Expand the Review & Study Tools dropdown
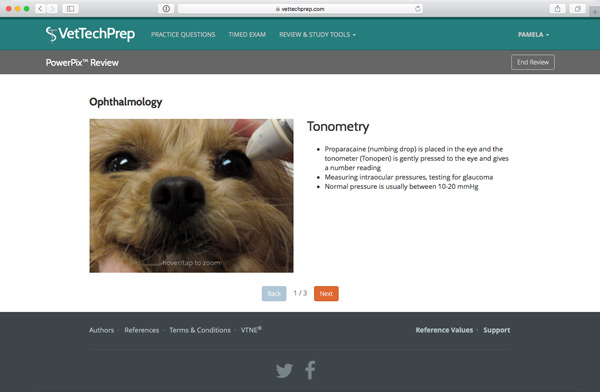 tap(317, 34)
